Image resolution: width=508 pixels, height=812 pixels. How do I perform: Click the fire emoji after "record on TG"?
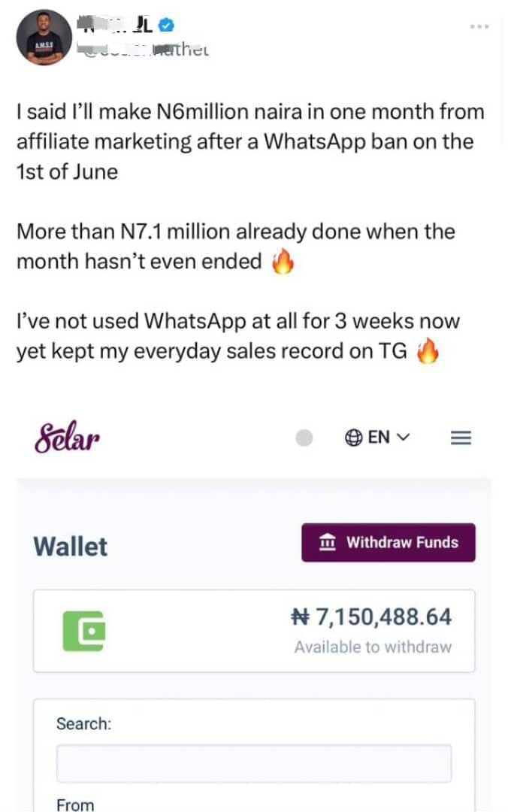click(428, 353)
